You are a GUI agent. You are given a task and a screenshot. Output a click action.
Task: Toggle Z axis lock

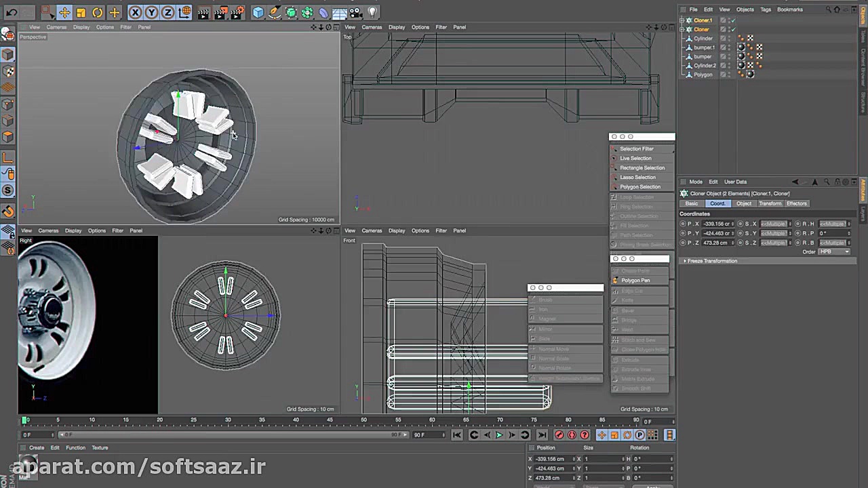(x=167, y=12)
